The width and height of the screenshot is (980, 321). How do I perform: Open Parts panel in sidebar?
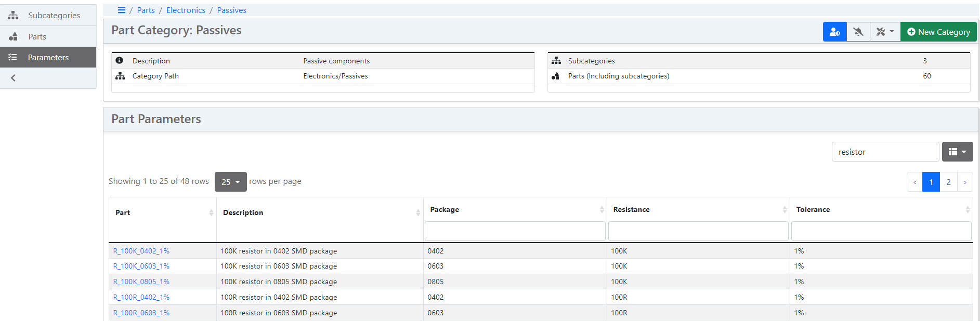[37, 37]
